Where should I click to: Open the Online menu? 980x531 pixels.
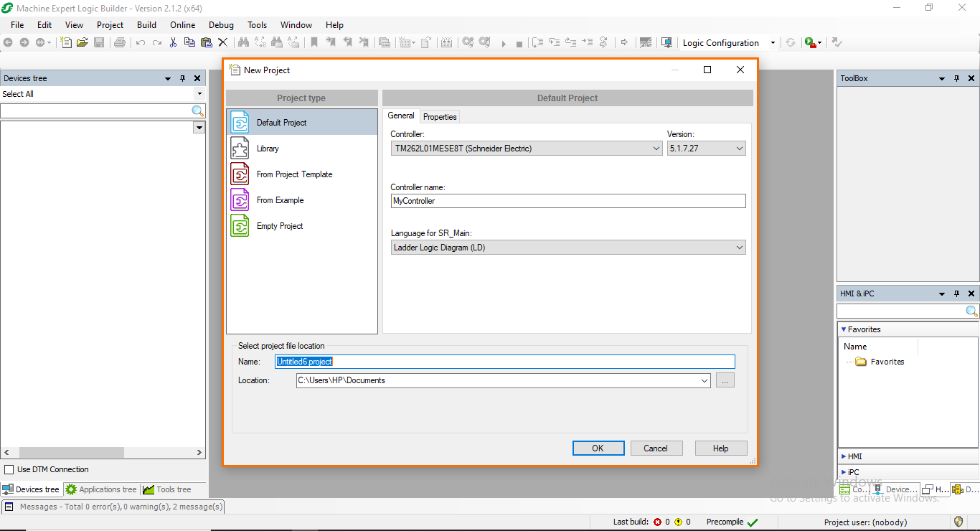(x=183, y=24)
